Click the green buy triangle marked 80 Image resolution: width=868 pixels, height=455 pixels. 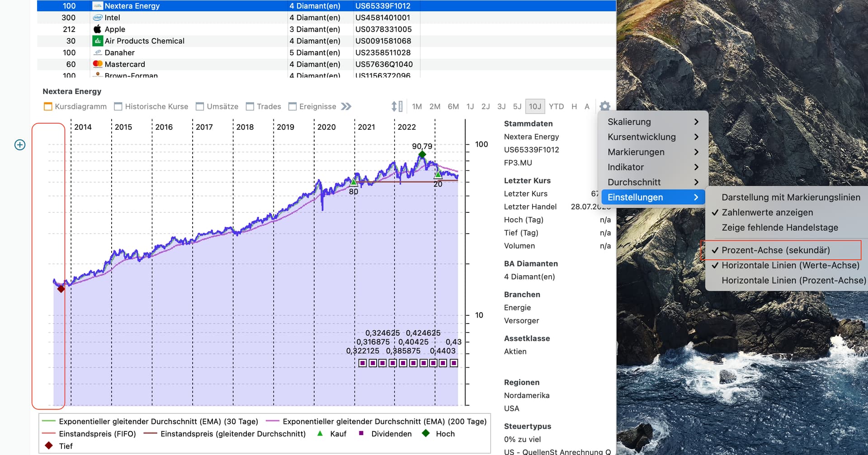click(x=354, y=182)
